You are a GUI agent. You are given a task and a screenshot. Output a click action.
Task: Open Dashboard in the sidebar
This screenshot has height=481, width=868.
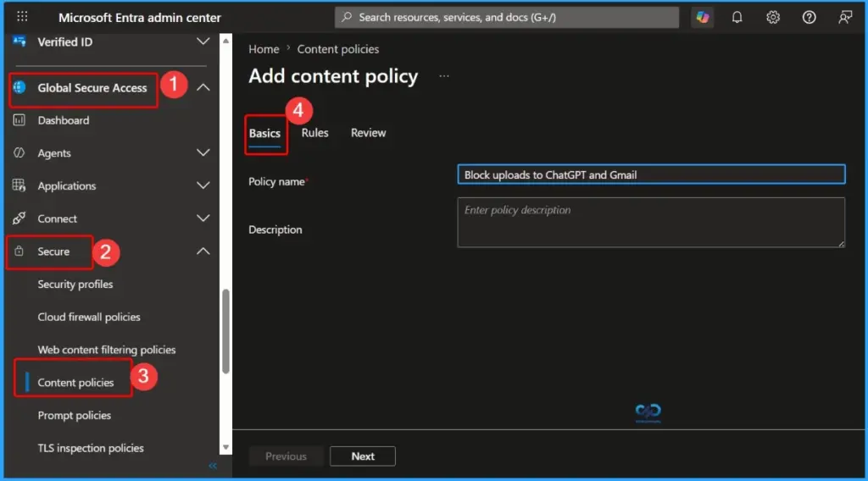[63, 120]
